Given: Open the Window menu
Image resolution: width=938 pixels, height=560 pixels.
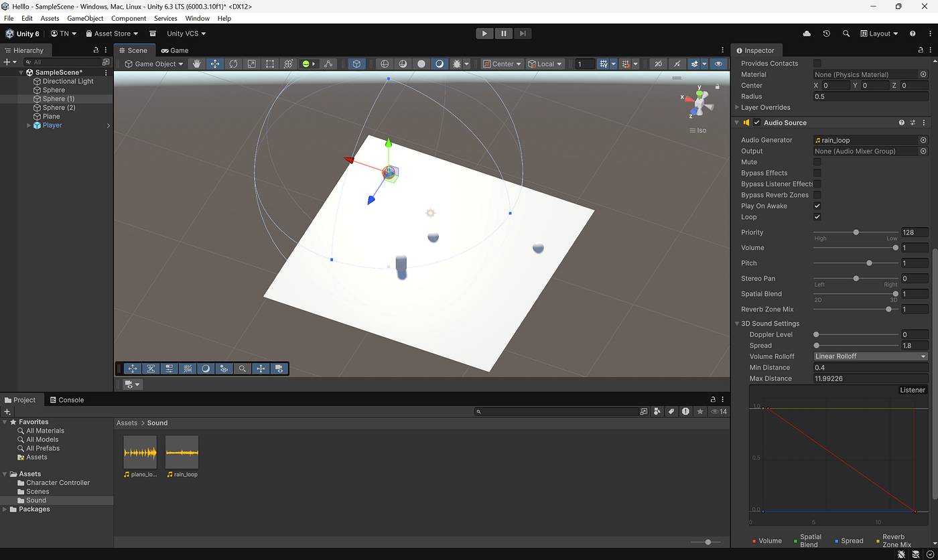Looking at the screenshot, I should click(x=197, y=18).
